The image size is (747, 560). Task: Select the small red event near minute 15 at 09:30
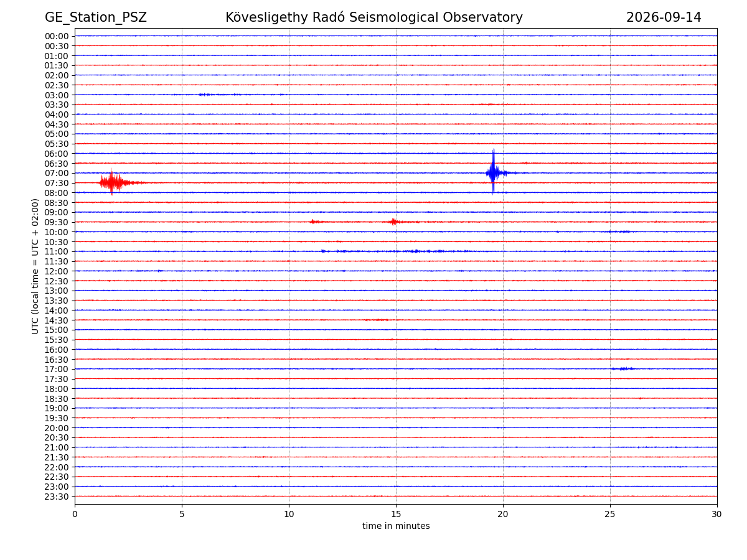point(395,222)
